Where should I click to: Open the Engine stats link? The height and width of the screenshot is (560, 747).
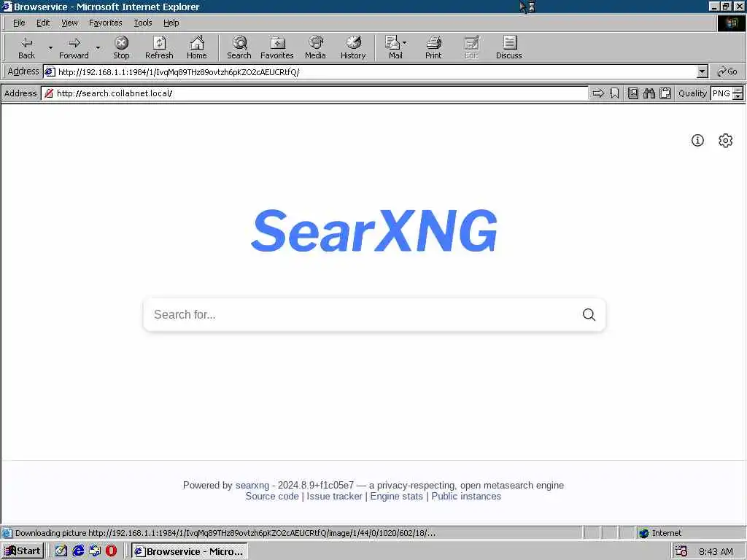(x=396, y=496)
